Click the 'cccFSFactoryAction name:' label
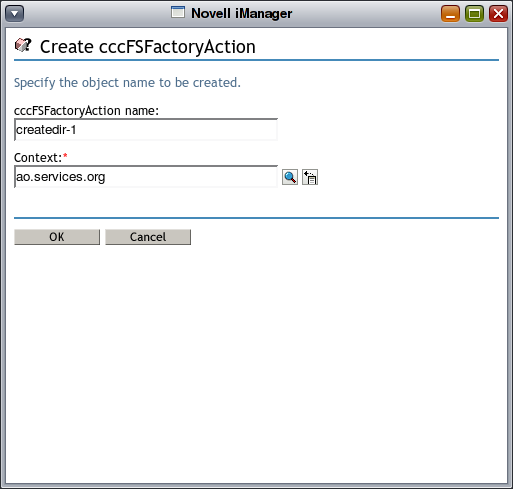The width and height of the screenshot is (513, 489). (86, 111)
